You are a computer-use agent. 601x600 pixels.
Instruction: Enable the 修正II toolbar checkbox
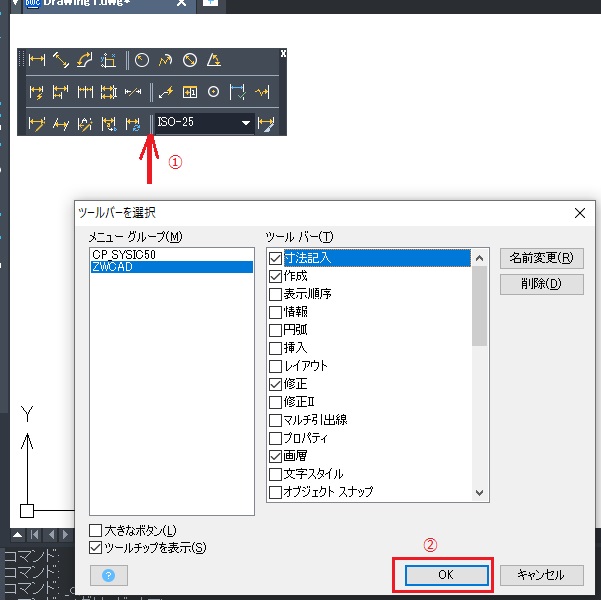pos(275,402)
